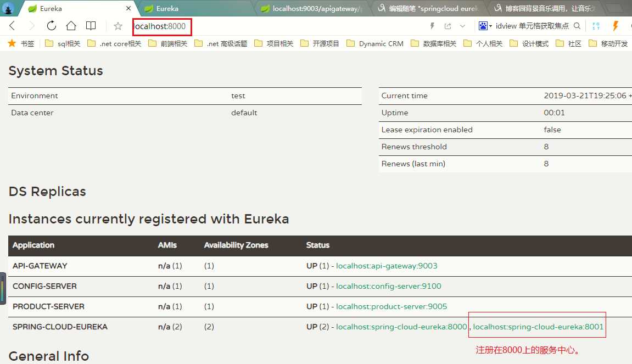This screenshot has height=364, width=632.
Task: Bookmark this page with the star icon
Action: pos(118,26)
